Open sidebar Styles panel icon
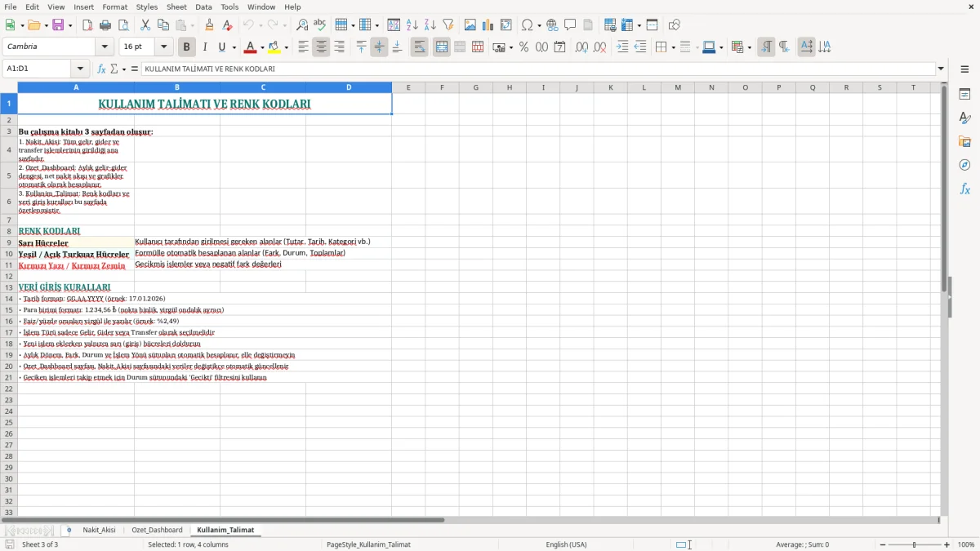Screen dimensions: 980x551 (x=964, y=118)
